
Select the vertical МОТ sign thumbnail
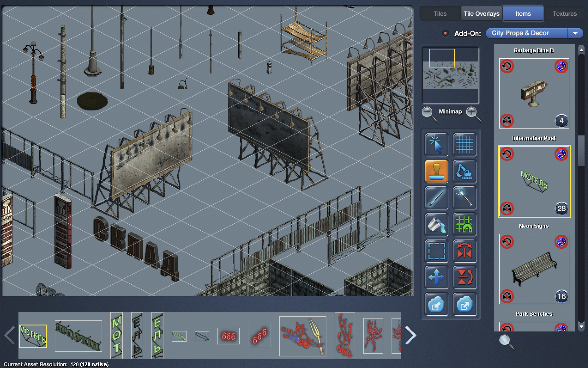pyautogui.click(x=116, y=335)
